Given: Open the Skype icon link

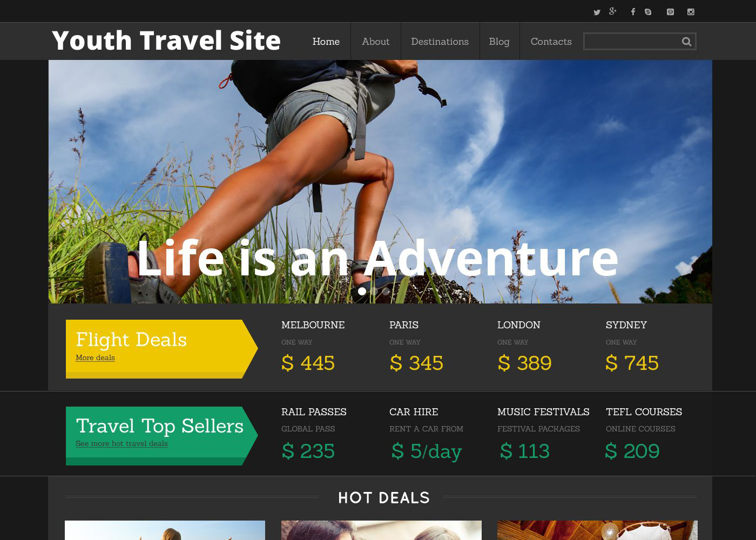Looking at the screenshot, I should click(648, 12).
